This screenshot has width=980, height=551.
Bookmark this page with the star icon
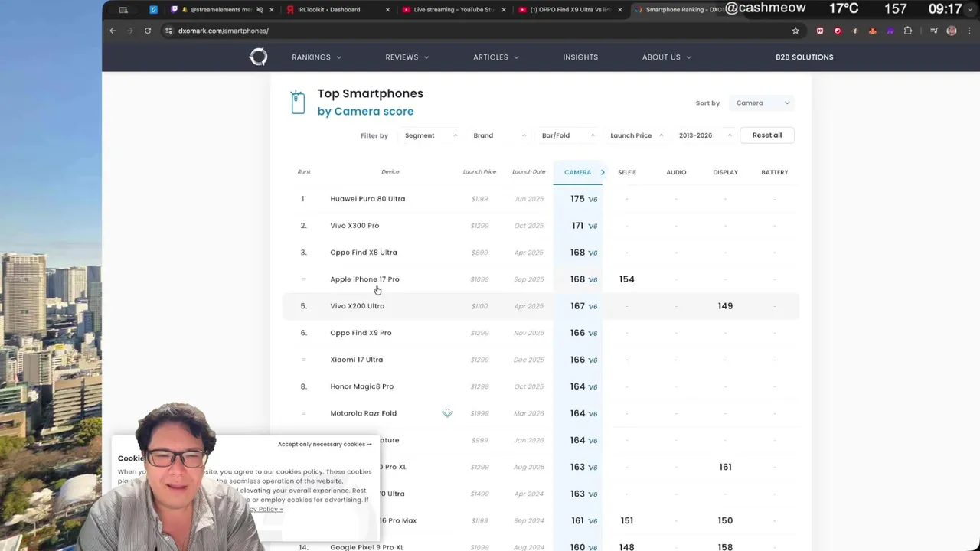tap(795, 31)
